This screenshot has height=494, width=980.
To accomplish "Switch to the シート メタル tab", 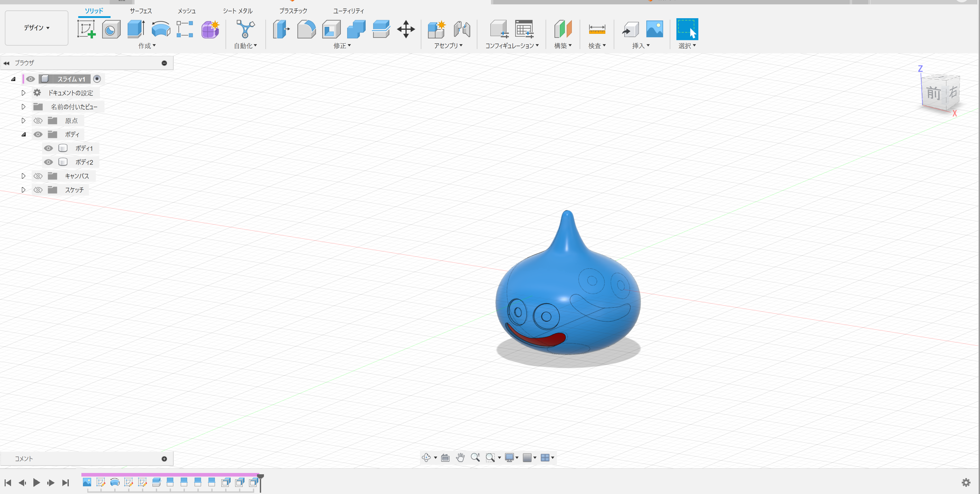I will tap(238, 11).
